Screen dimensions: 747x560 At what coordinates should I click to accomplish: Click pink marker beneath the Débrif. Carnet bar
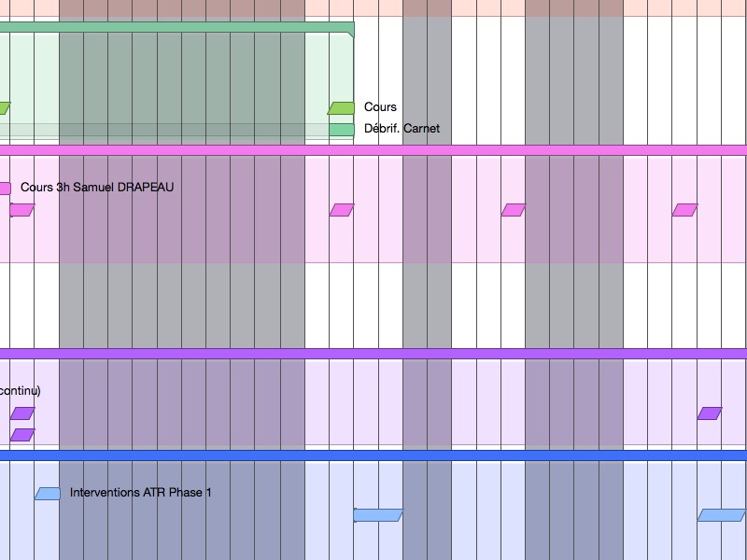point(342,210)
